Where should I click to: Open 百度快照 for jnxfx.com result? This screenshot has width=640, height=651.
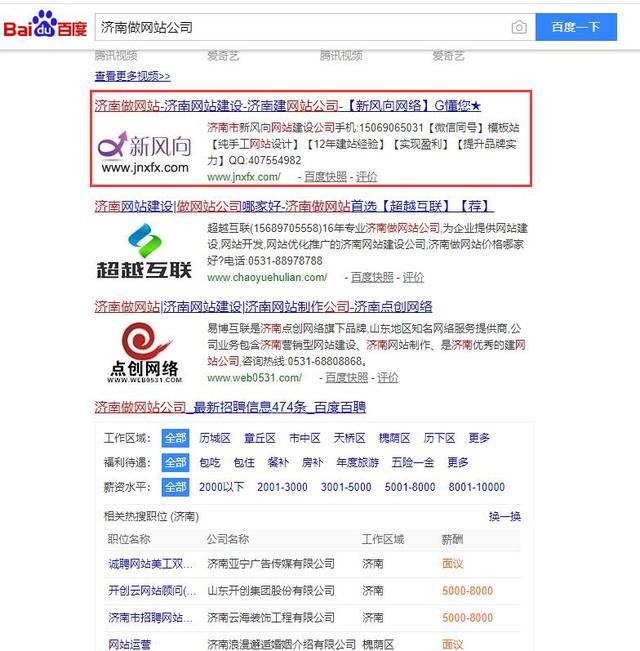[x=325, y=177]
